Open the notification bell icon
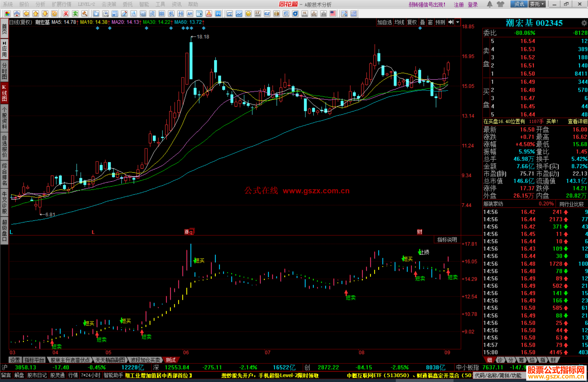Viewport: 588px width, 382px height. 489,4
